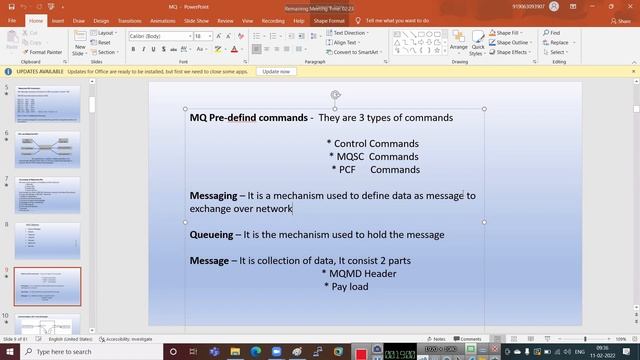This screenshot has width=640, height=360.
Task: Open Microsoft Edge from taskbar
Action: 256,351
